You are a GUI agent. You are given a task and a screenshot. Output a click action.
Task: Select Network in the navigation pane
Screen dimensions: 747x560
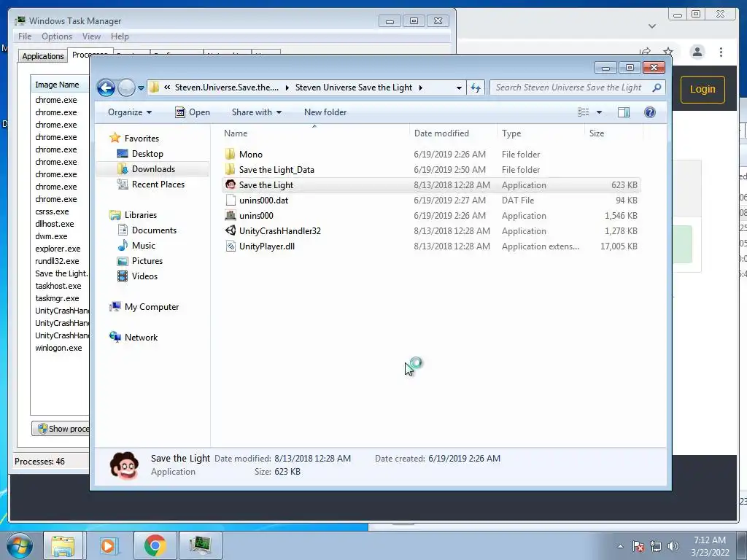[x=141, y=338]
